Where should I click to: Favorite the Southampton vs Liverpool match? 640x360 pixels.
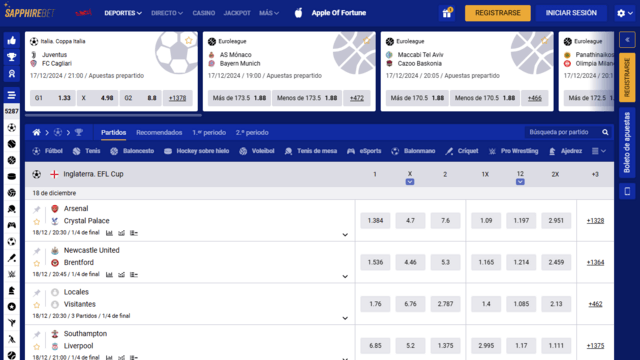point(37,347)
